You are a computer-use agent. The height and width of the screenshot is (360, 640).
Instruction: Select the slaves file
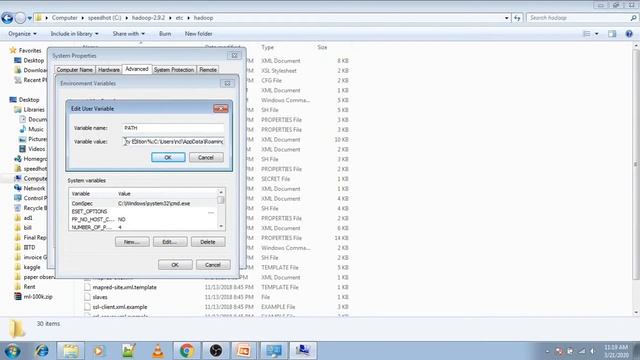[100, 297]
